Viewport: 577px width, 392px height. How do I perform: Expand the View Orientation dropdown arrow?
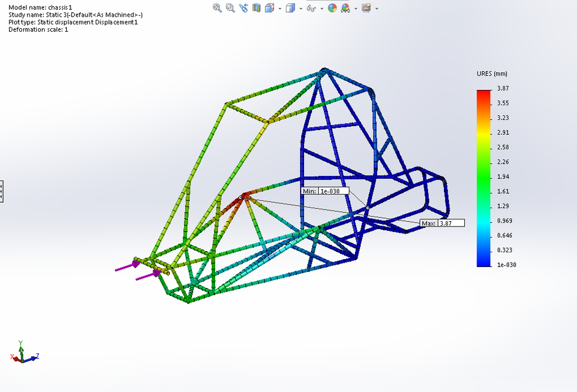(280, 9)
